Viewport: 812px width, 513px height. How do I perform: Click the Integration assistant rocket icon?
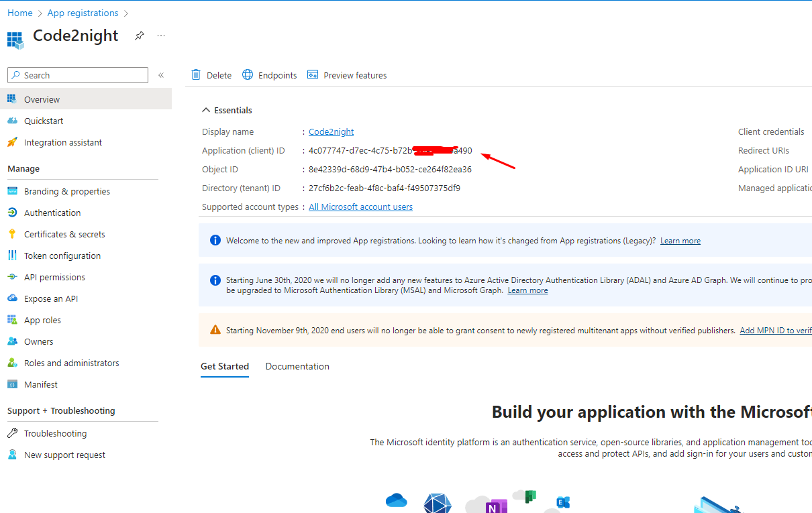[12, 142]
